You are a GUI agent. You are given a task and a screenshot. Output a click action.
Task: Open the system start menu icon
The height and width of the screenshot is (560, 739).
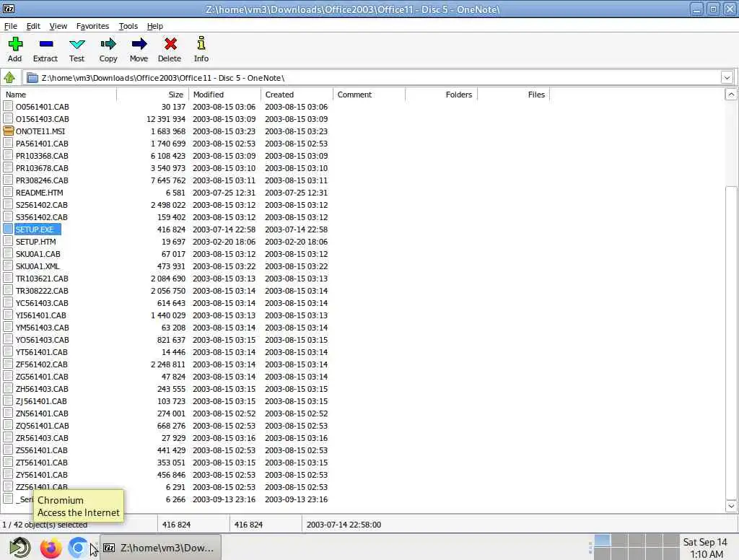pos(20,548)
